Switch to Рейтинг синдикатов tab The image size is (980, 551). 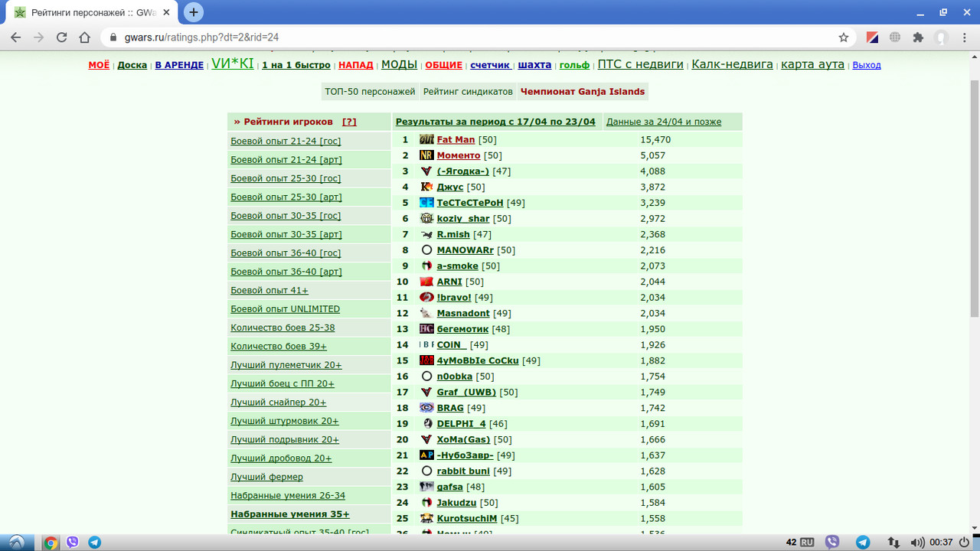(468, 91)
